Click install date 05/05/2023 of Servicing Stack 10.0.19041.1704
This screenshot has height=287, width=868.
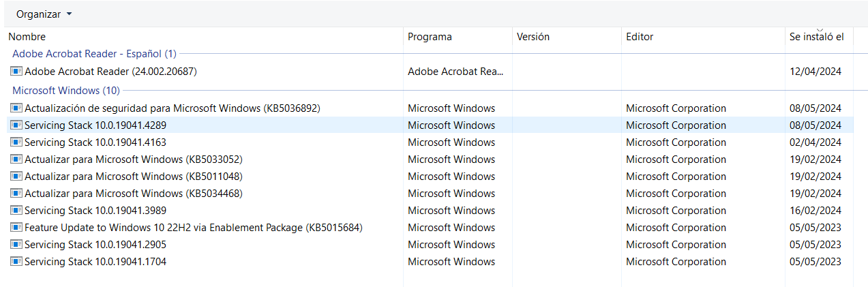coord(815,262)
